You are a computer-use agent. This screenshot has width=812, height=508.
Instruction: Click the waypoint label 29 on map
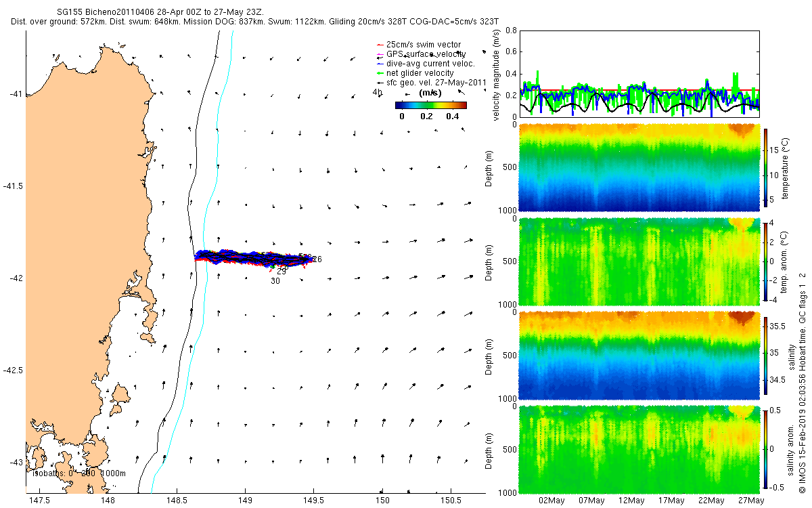click(x=281, y=271)
